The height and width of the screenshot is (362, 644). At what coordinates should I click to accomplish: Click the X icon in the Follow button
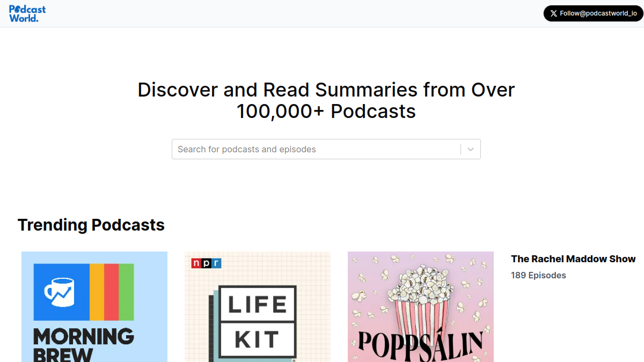pos(554,13)
